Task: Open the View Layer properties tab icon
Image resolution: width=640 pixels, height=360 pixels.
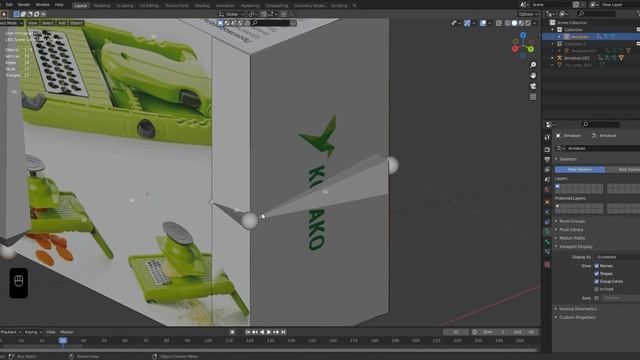Action: tap(547, 169)
